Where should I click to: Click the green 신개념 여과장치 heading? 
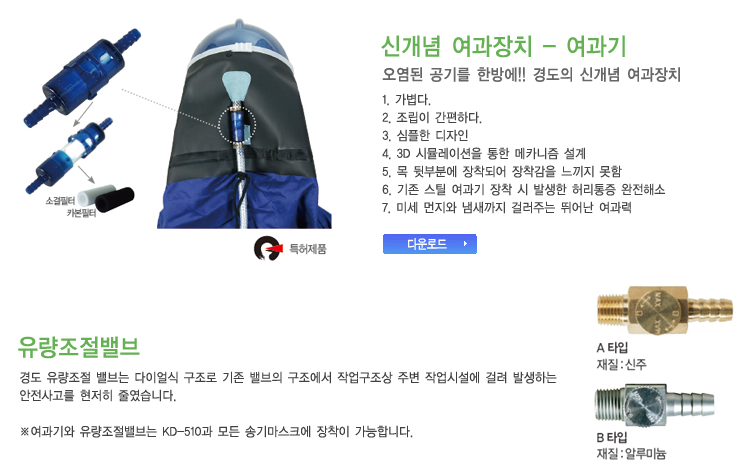tap(504, 46)
